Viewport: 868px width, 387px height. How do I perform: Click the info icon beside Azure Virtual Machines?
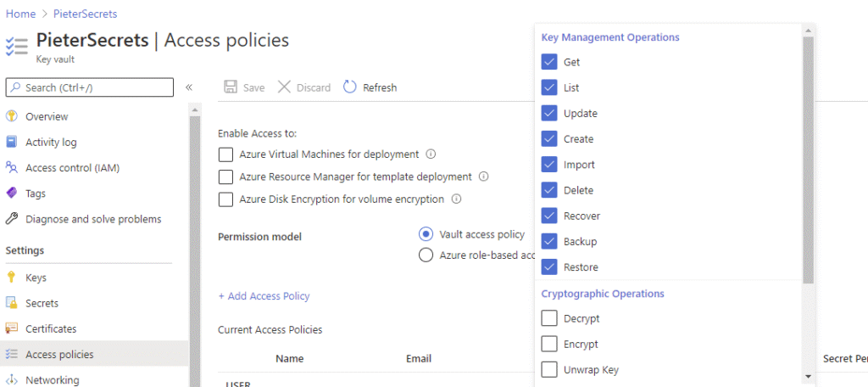click(431, 154)
